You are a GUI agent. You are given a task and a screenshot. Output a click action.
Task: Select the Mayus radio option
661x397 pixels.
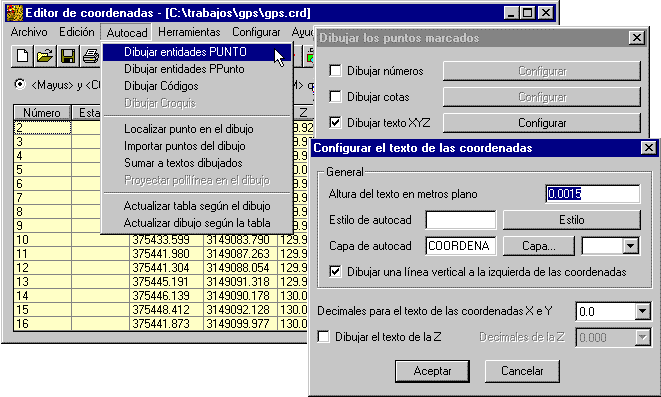click(19, 84)
